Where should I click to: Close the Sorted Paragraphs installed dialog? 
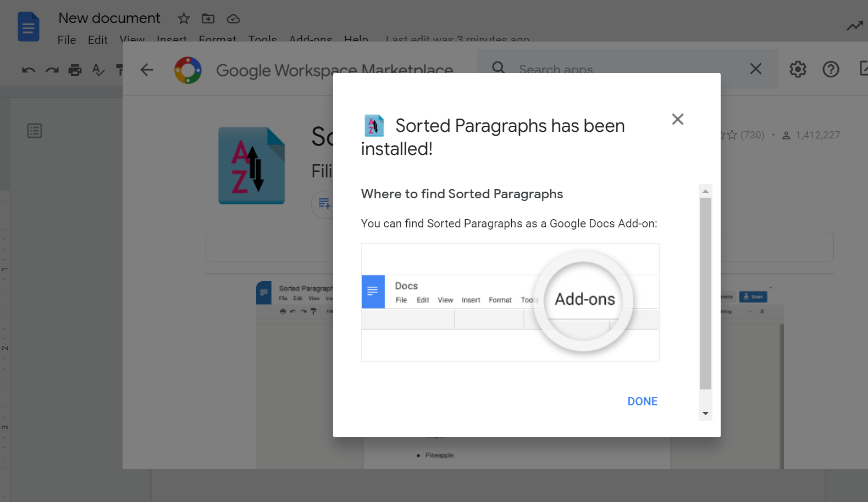(677, 119)
